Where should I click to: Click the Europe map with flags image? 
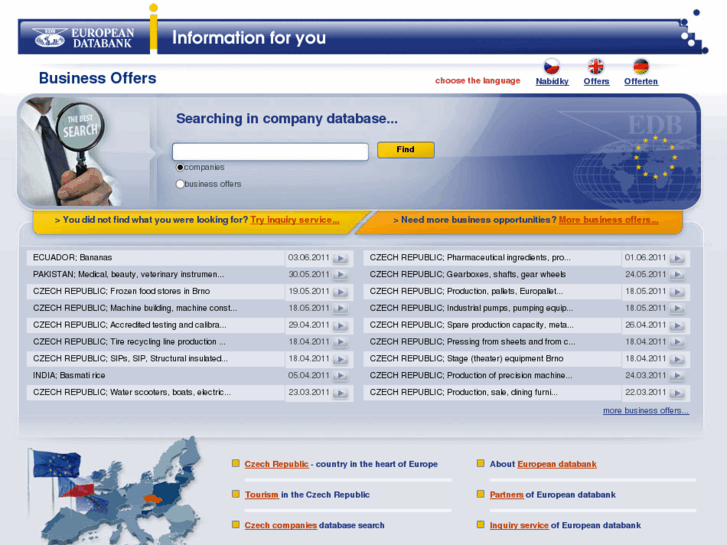[116, 491]
